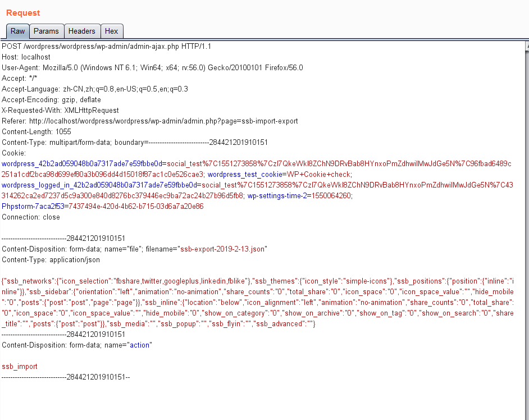The height and width of the screenshot is (420, 529).
Task: Click the wp-settings-time-2 cookie name
Action: click(x=277, y=195)
